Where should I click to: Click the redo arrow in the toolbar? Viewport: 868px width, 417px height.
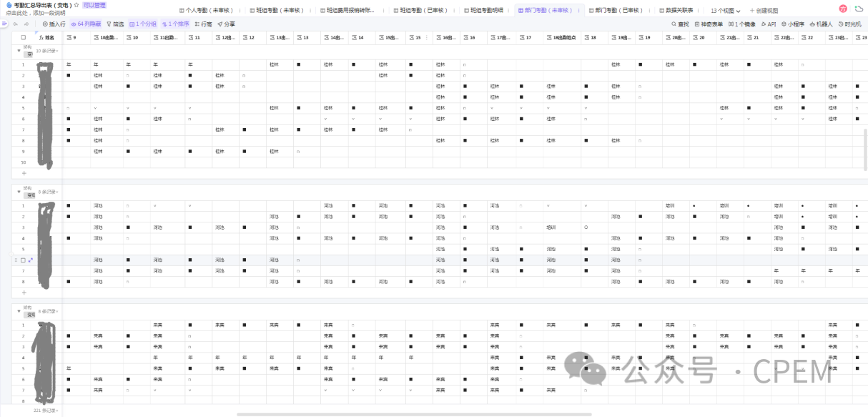(26, 24)
